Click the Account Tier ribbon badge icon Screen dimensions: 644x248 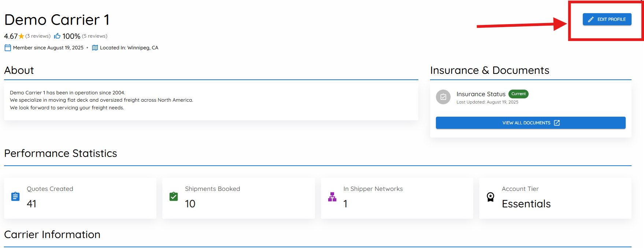491,197
